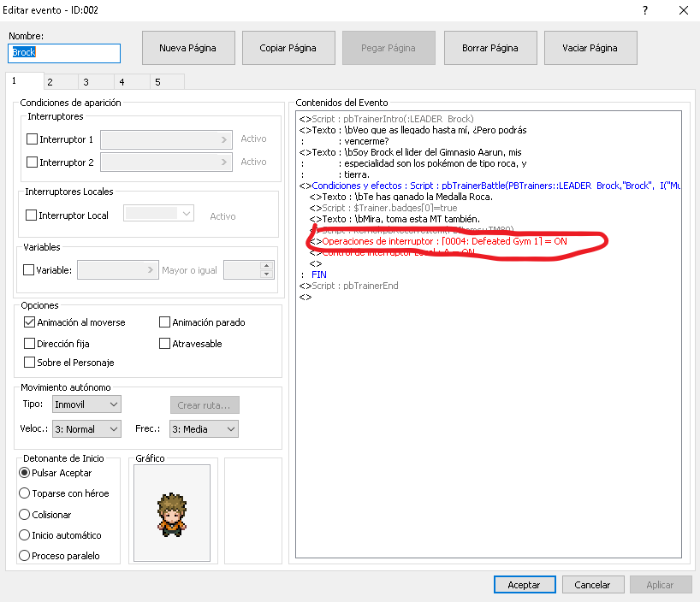Screen dimensions: 700x602
Task: Click the Borrar Página button
Action: [489, 48]
